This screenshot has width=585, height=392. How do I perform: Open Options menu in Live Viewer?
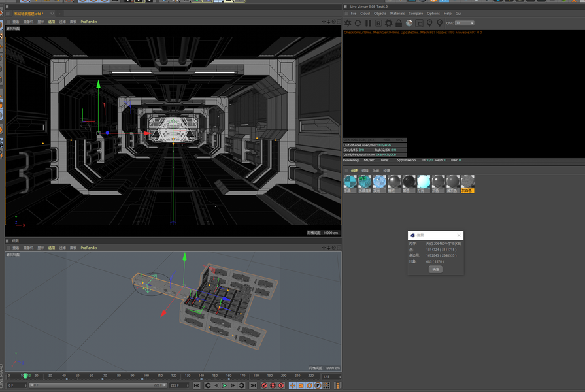pyautogui.click(x=433, y=14)
